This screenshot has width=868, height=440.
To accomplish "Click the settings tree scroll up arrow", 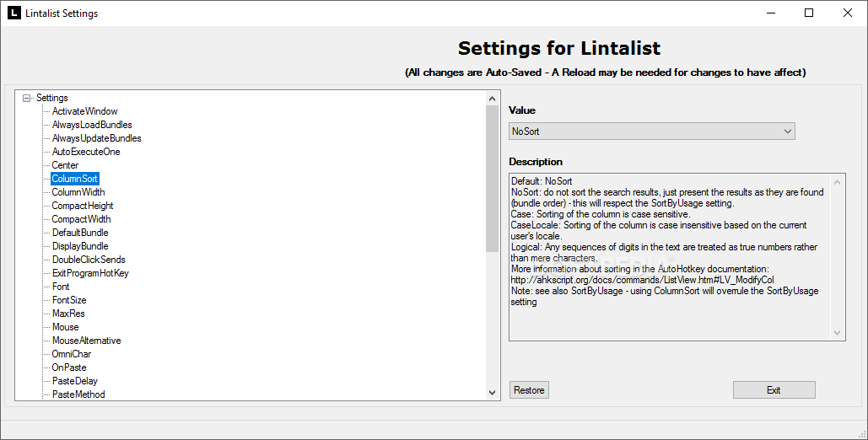I will [x=492, y=99].
